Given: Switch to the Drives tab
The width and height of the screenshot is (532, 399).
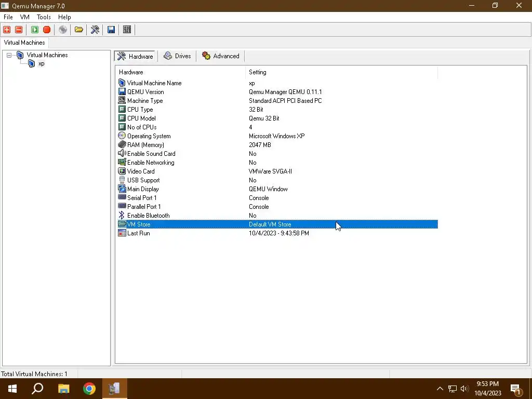Looking at the screenshot, I should point(177,56).
